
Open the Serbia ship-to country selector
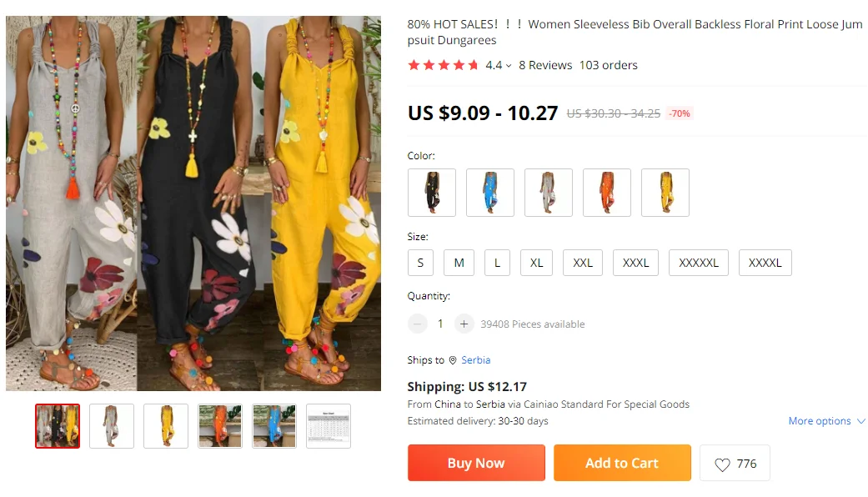[475, 360]
